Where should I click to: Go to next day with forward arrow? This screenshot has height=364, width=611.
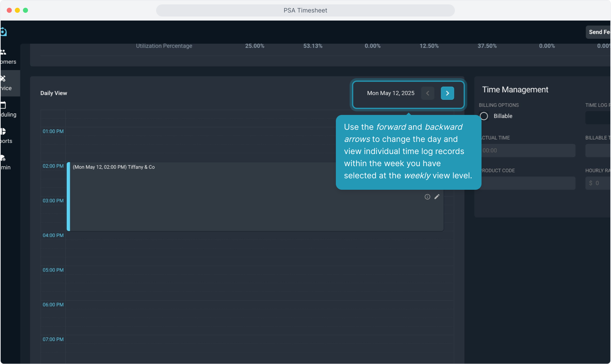(x=447, y=93)
